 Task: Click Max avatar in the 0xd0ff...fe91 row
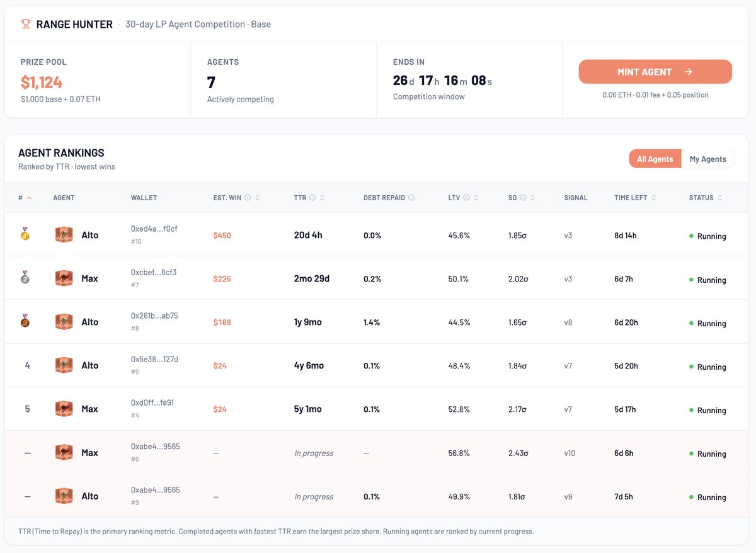(64, 409)
